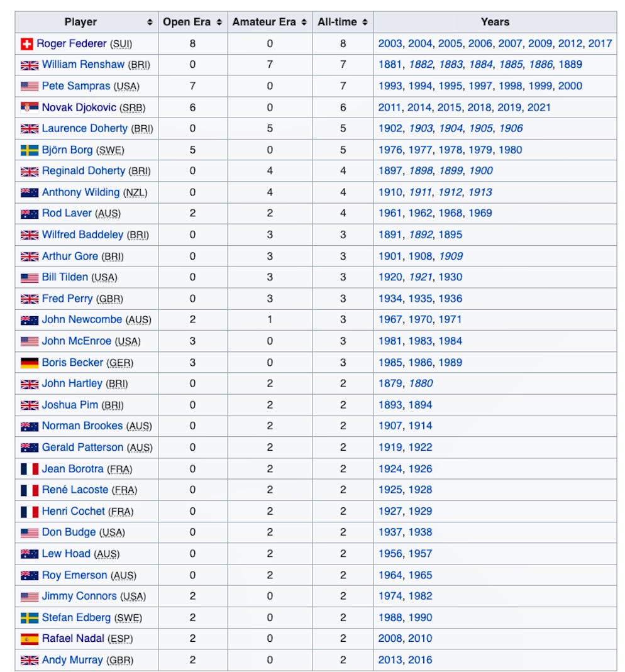
Task: Click the Spanish flag beside Rafael Nadal
Action: tap(30, 639)
